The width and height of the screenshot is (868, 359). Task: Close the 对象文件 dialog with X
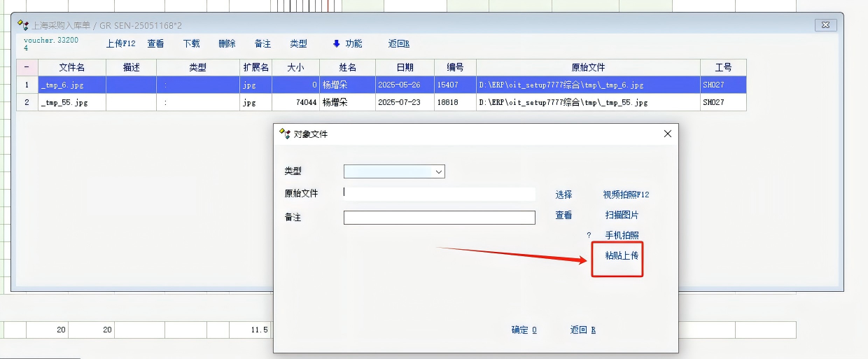(x=667, y=134)
